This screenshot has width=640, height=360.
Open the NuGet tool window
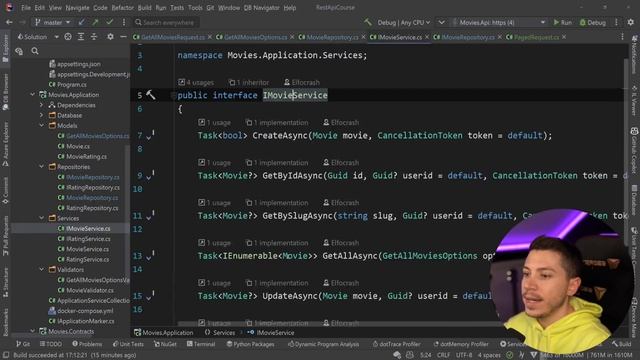point(165,344)
